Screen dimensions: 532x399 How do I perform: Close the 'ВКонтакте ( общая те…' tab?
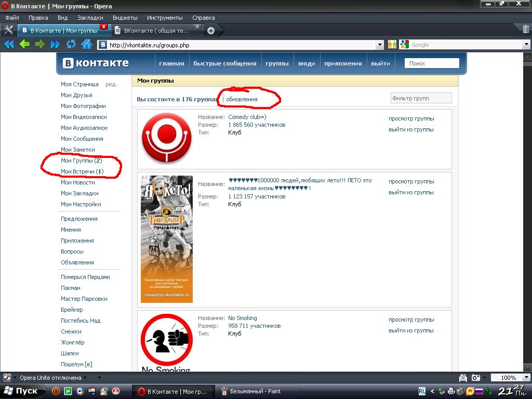pyautogui.click(x=197, y=26)
